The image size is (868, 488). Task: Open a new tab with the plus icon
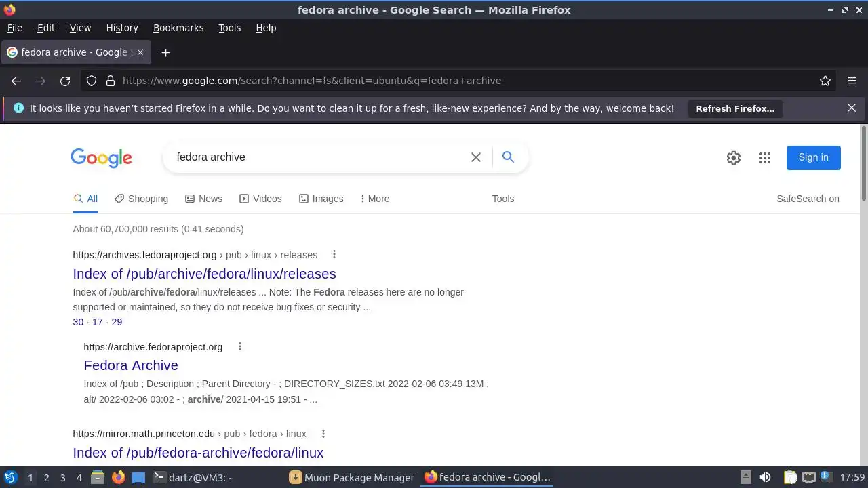(165, 52)
